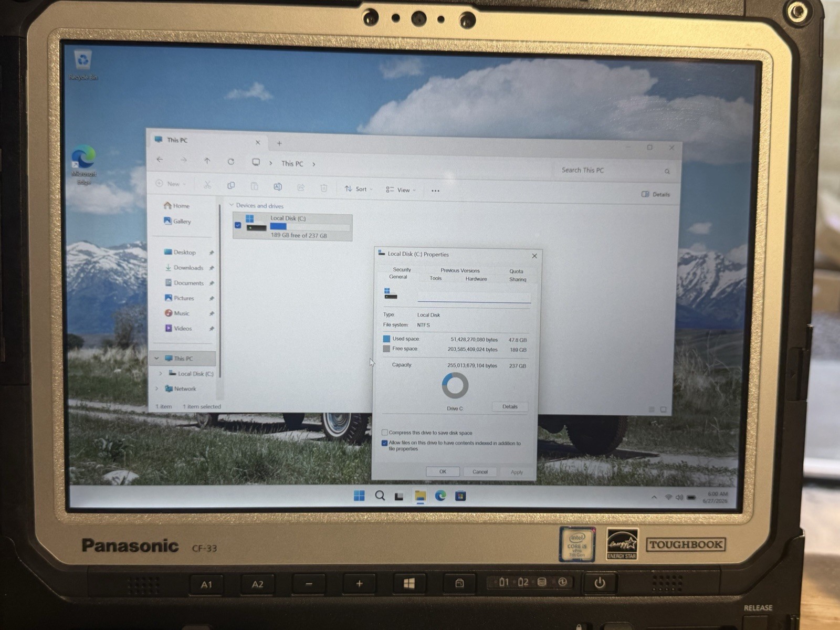Click the Rename icon in Explorer toolbar
The height and width of the screenshot is (630, 840).
(278, 186)
